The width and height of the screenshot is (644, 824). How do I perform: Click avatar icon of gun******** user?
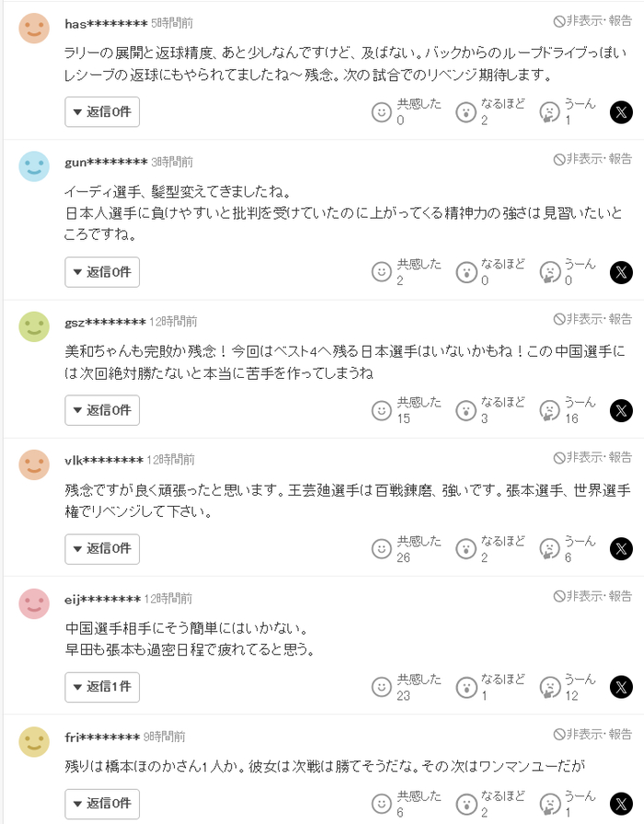[34, 166]
